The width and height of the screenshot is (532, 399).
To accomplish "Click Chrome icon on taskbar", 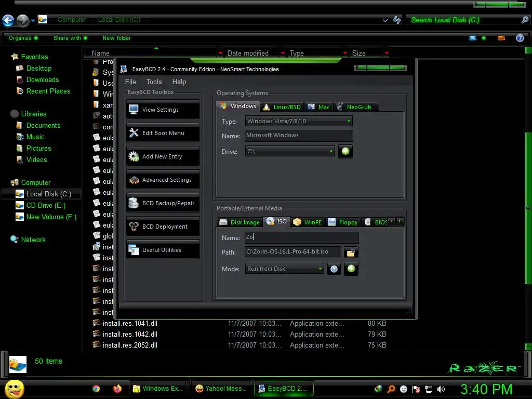I will pos(96,389).
